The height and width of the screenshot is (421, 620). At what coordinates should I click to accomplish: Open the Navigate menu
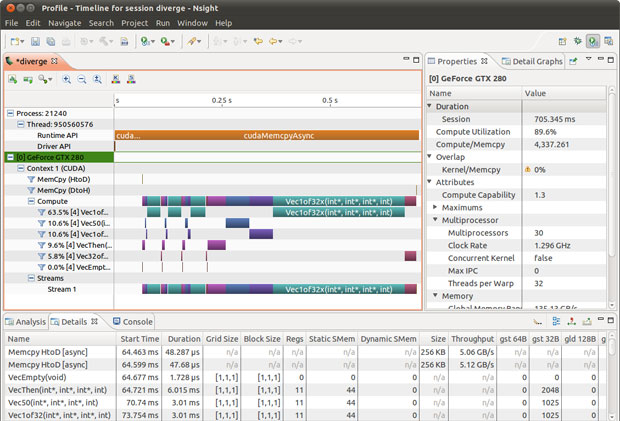click(x=64, y=22)
